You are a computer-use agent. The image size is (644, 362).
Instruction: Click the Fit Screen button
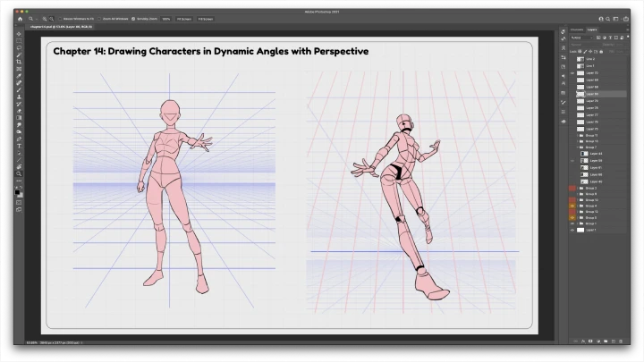(x=182, y=18)
